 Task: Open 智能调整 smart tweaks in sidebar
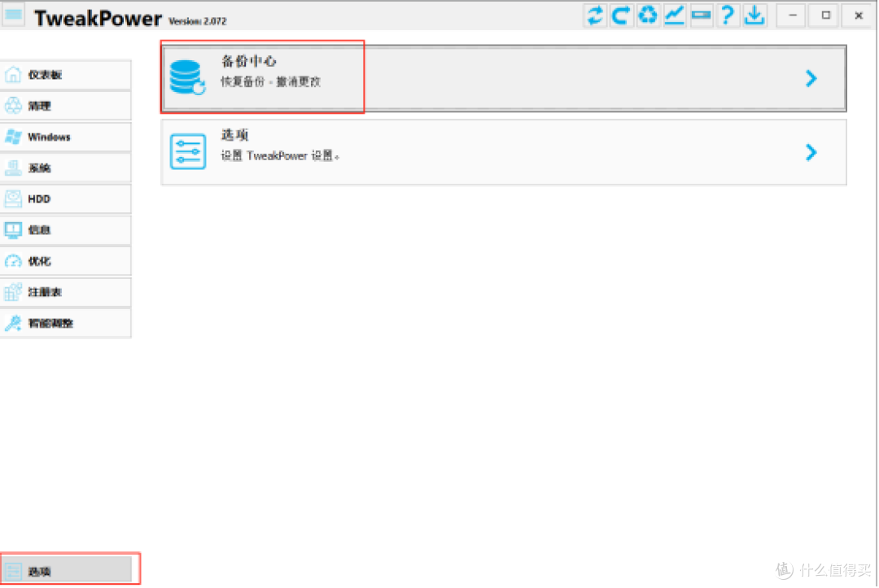(x=66, y=323)
